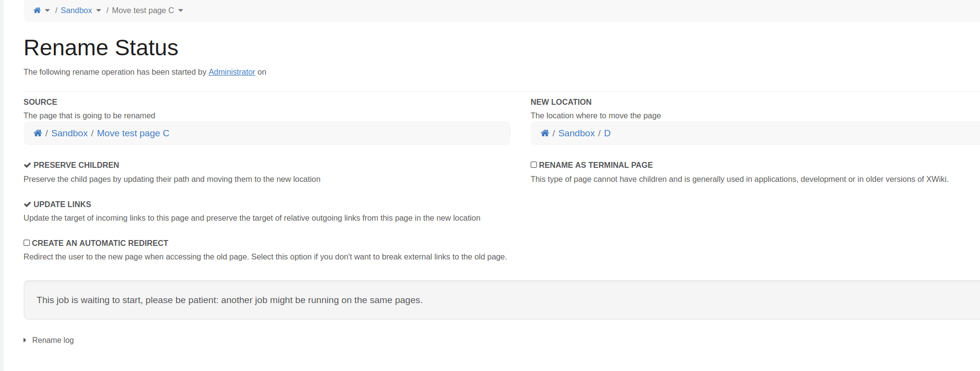
Task: Click the Rename Status page heading
Action: pyautogui.click(x=101, y=48)
